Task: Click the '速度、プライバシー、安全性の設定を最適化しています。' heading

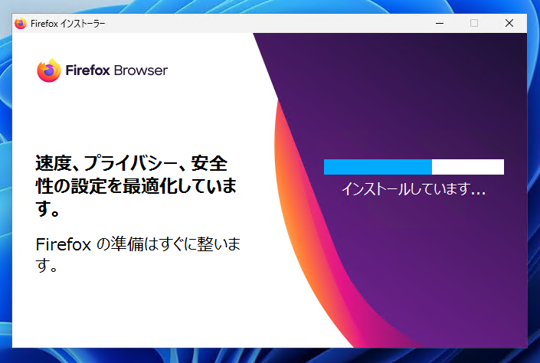Action: coord(136,186)
